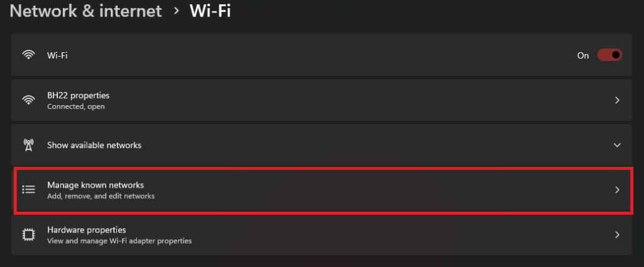Click the Wi-Fi breadcrumb page title

(x=210, y=11)
